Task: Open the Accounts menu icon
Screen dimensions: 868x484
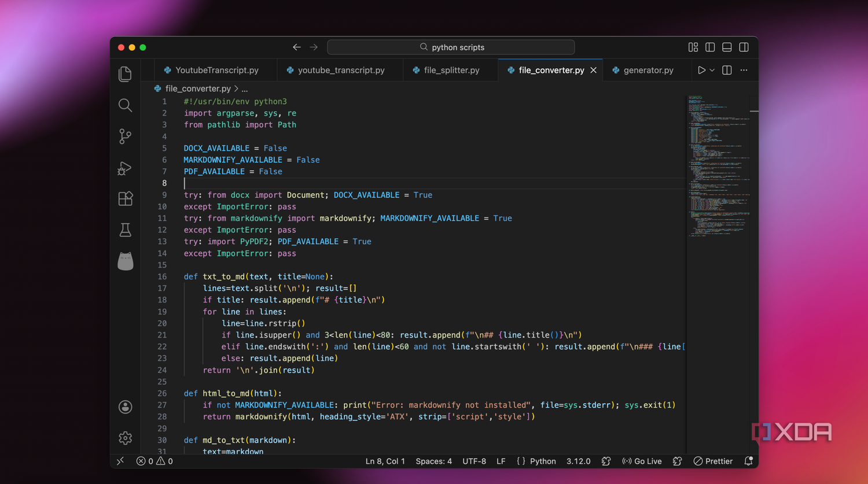Action: [125, 407]
